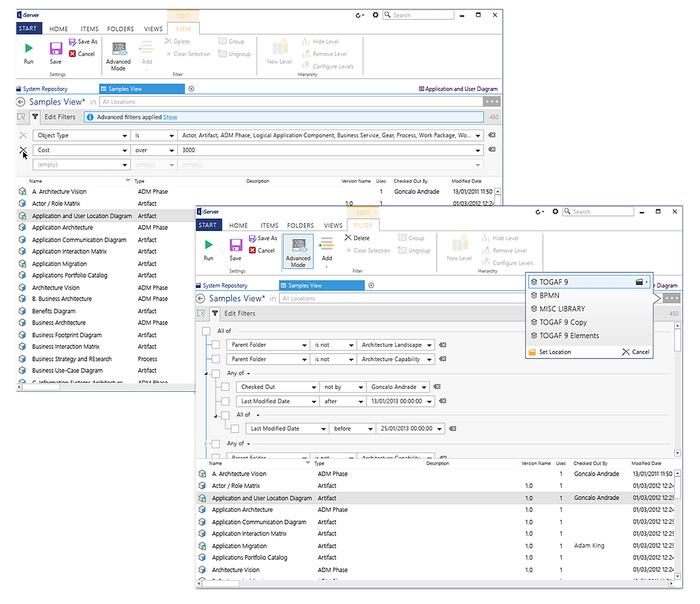Click horizontal scrollbar in back window
The image size is (700, 604).
point(41,387)
